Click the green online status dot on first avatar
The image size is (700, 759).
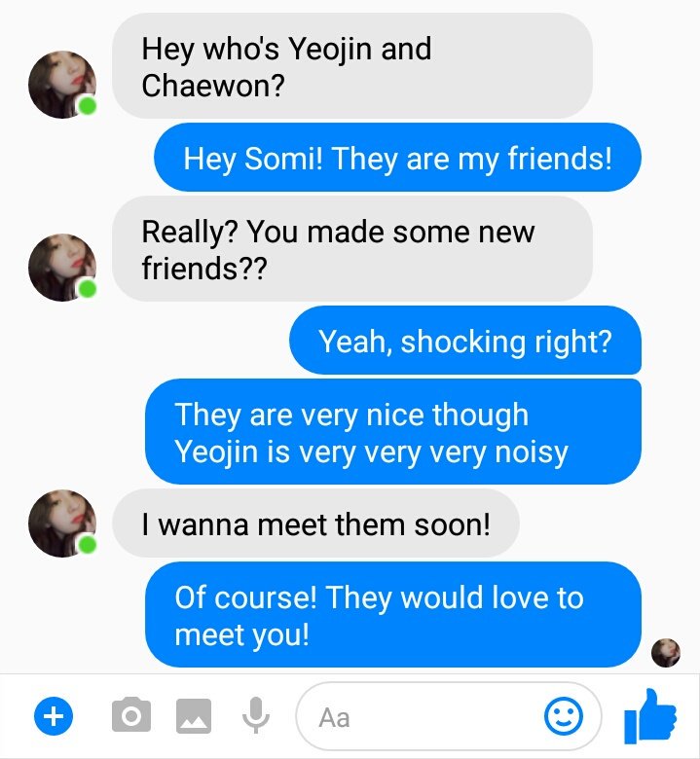[88, 106]
